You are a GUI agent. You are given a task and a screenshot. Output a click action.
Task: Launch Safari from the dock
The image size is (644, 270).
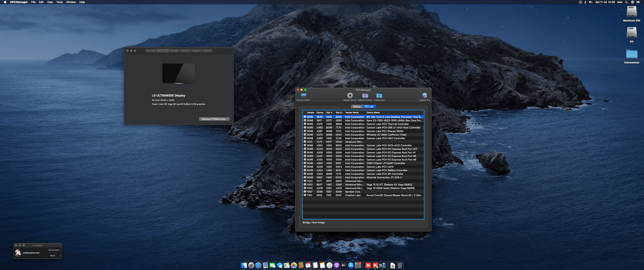tap(258, 266)
